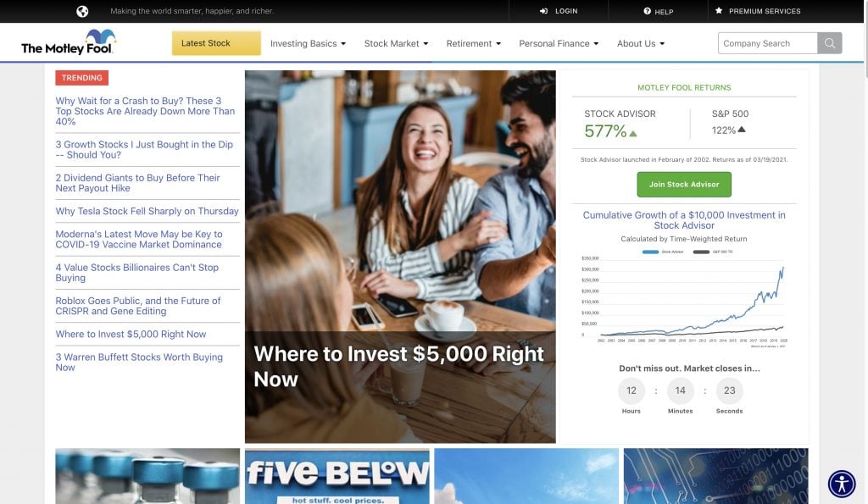868x504 pixels.
Task: Click The Motley Fool logo
Action: (68, 42)
